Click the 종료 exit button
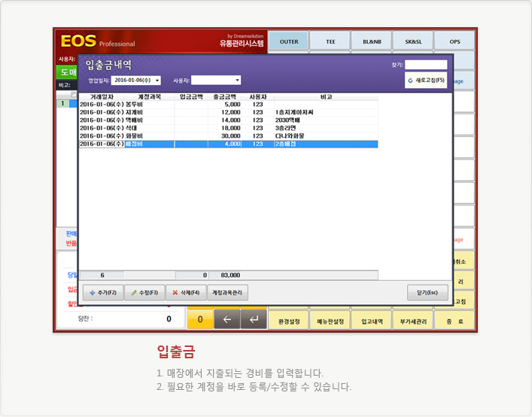Image resolution: width=532 pixels, height=417 pixels. point(454,321)
